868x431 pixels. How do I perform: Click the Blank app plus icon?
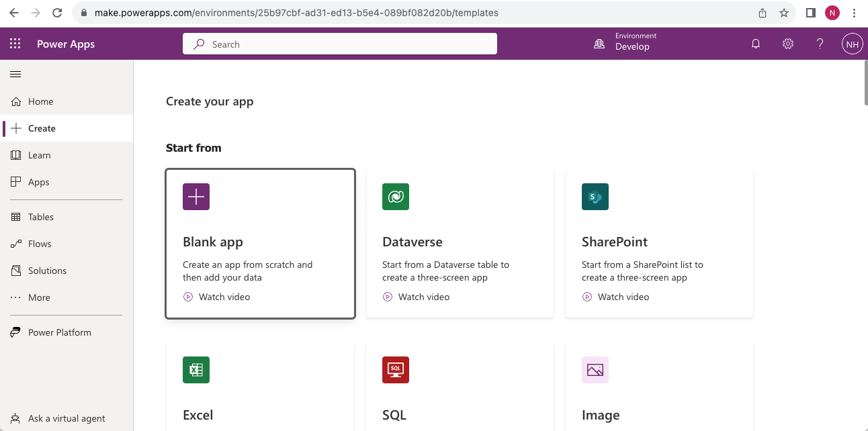[196, 197]
